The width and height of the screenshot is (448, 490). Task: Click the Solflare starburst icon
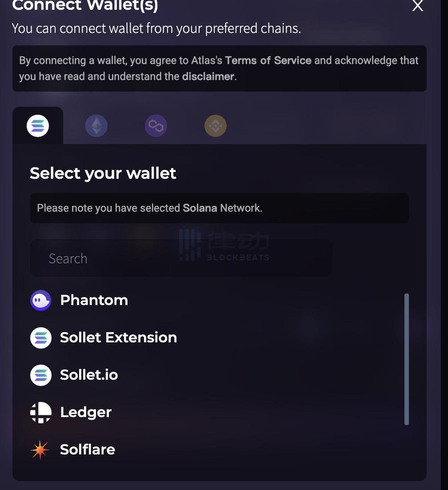(x=40, y=450)
